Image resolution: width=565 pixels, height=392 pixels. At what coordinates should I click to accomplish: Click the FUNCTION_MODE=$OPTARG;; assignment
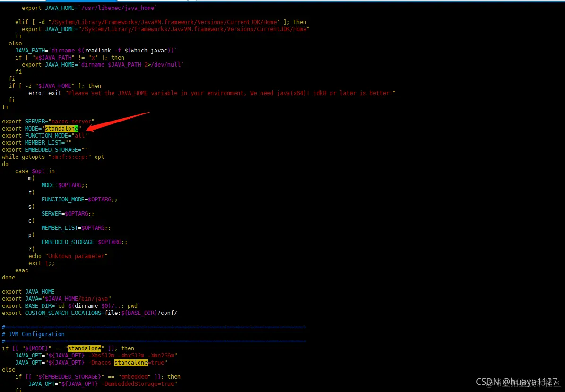[x=79, y=199]
